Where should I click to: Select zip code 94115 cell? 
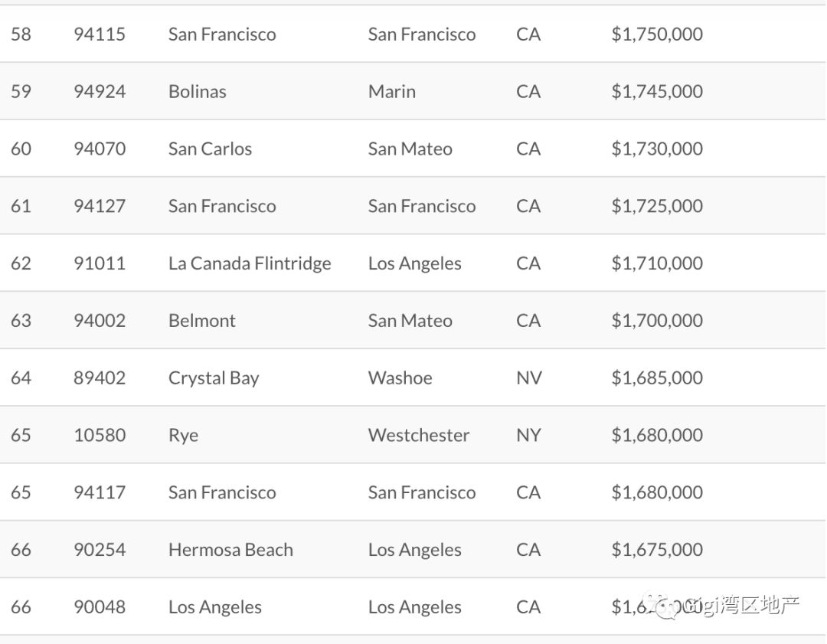pyautogui.click(x=99, y=34)
